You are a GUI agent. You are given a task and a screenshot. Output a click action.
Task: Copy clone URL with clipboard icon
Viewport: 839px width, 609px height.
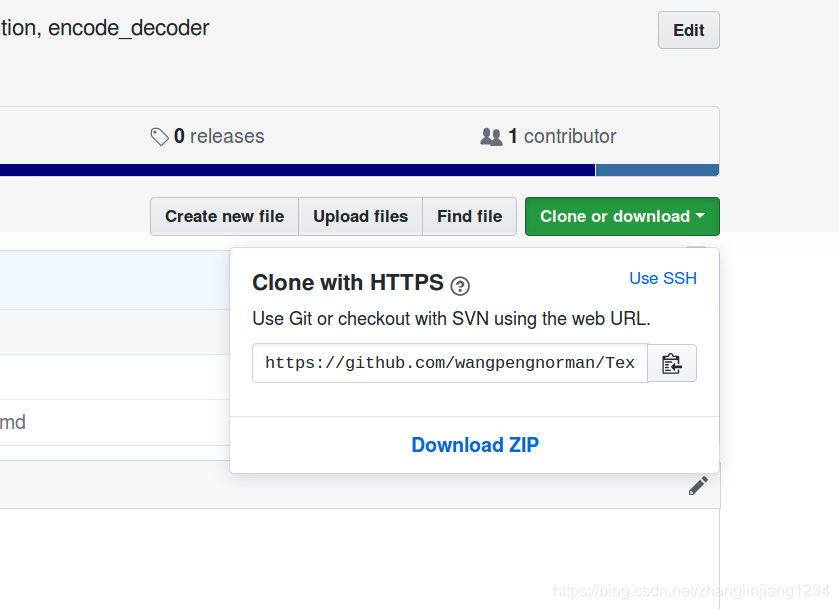[672, 363]
